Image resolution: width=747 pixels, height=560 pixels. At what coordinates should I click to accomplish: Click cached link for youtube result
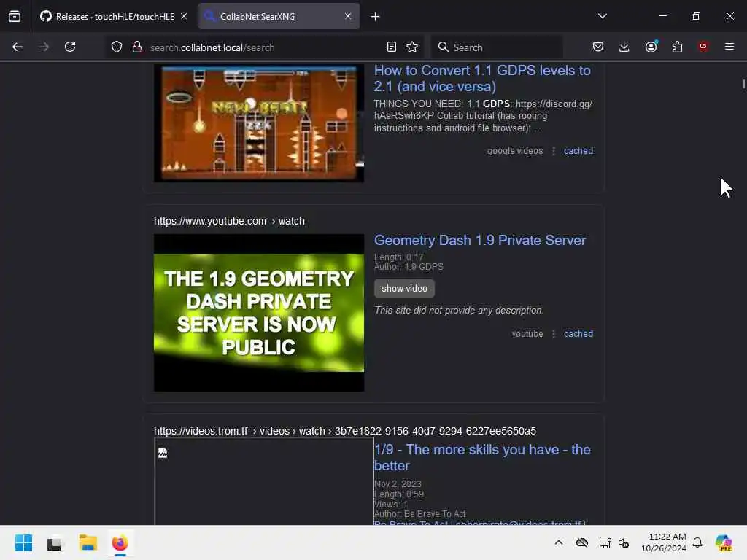tap(578, 334)
